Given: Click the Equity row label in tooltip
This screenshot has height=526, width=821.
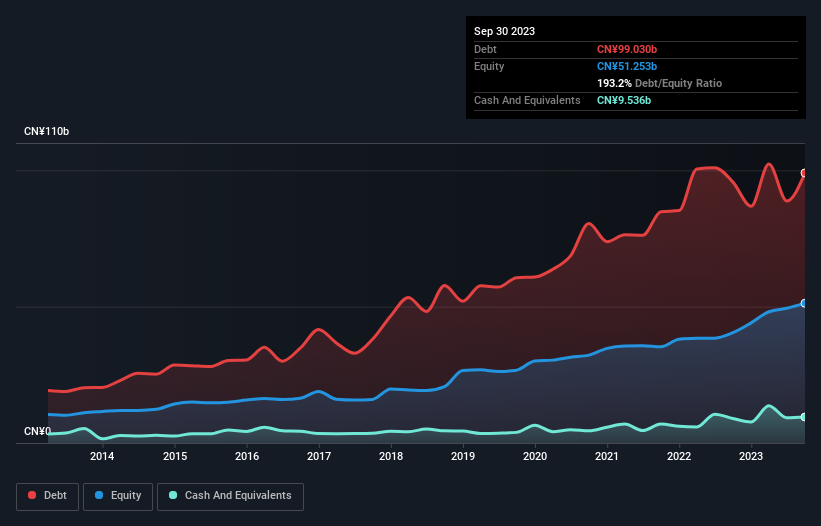Looking at the screenshot, I should click(x=489, y=66).
